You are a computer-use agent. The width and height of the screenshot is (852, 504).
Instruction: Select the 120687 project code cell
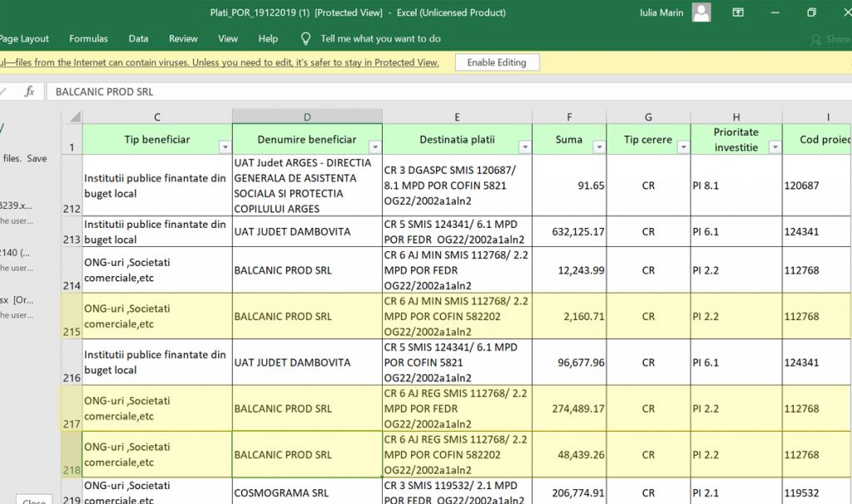pos(817,185)
